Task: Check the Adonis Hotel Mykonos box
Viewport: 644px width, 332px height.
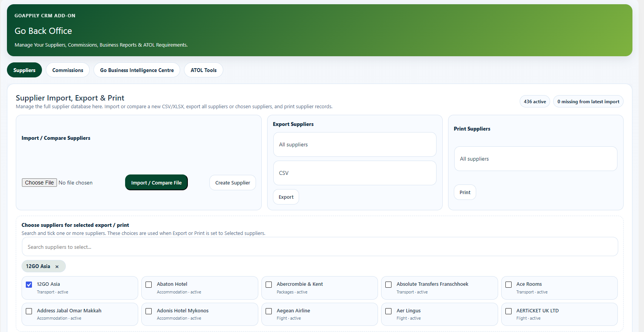Action: [149, 311]
